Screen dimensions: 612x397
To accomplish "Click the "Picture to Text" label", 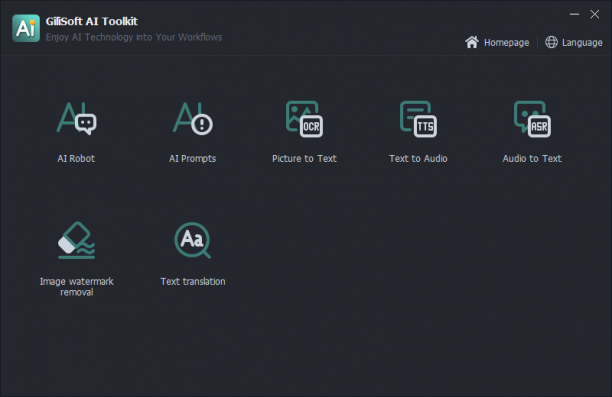I will 304,158.
